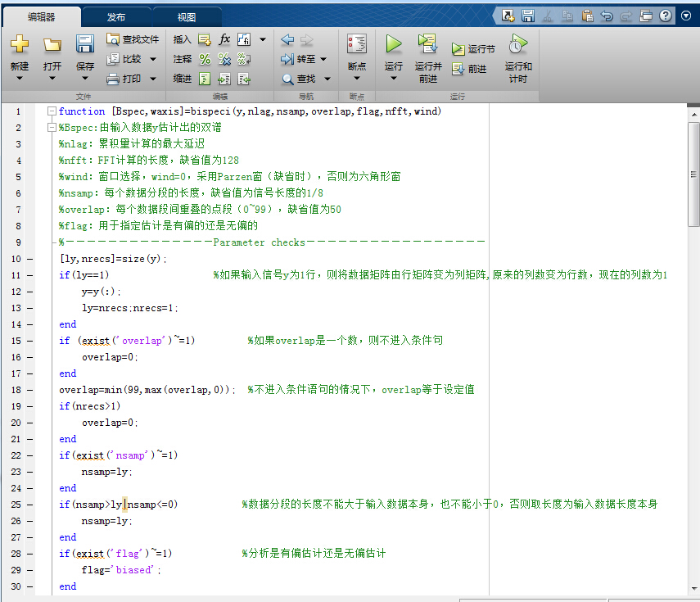
Task: Click the fx insert function icon
Action: click(224, 39)
